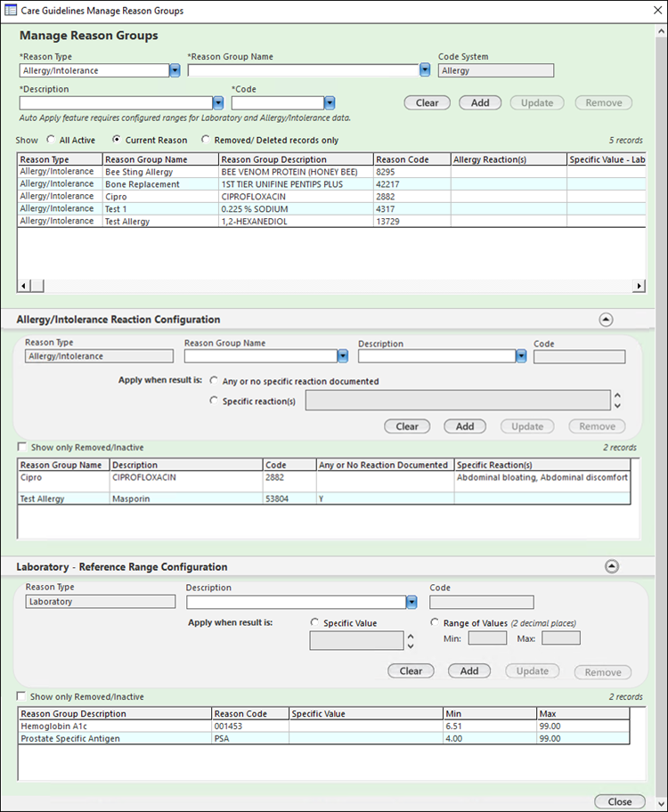Select the All Active radio button

(50, 139)
